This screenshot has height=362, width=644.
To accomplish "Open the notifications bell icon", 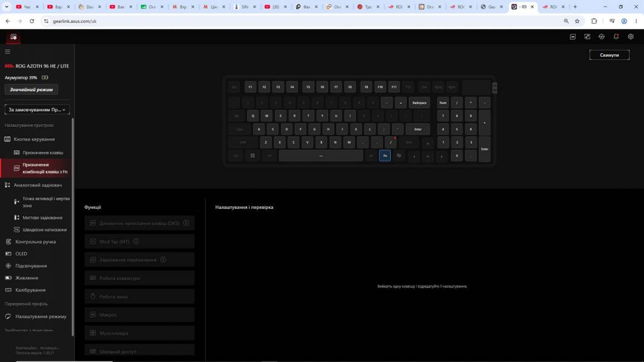I will tap(616, 36).
